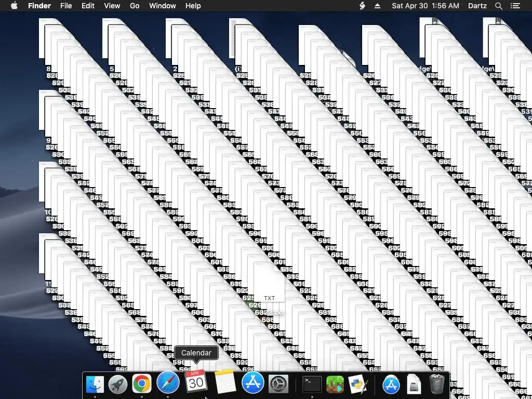
Task: Open the Edit menu
Action: pos(88,6)
